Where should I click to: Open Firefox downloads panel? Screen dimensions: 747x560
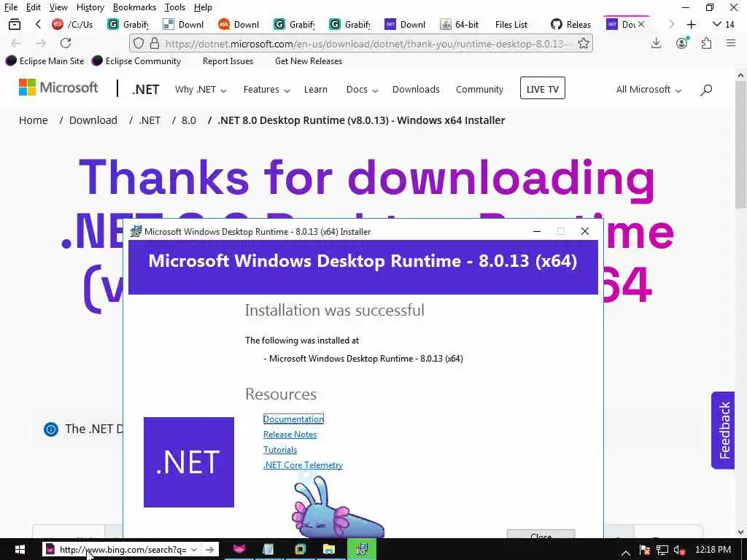click(x=656, y=43)
